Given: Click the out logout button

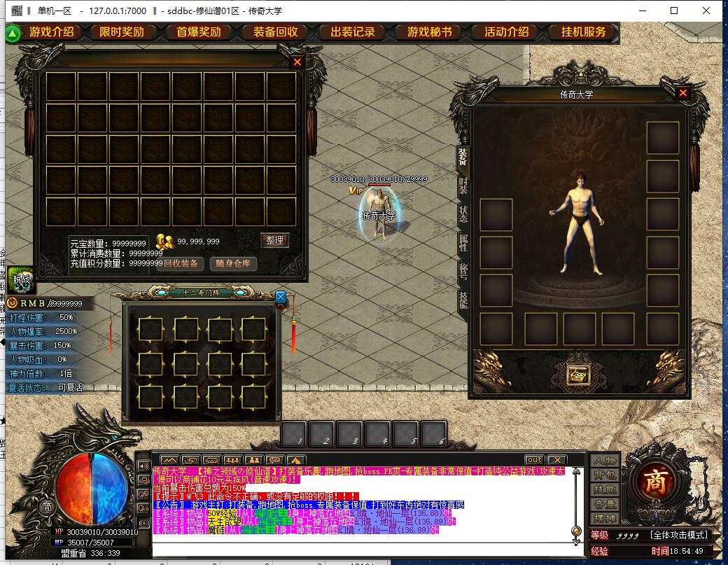Looking at the screenshot, I should [x=534, y=460].
